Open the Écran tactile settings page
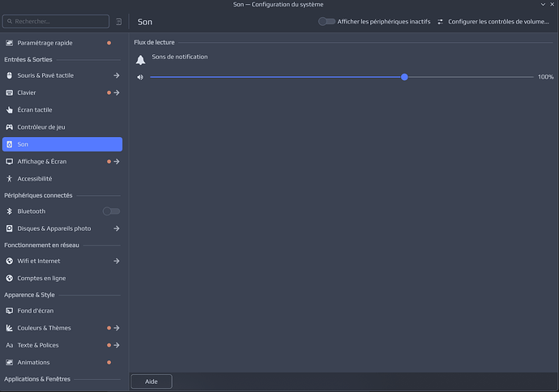Viewport: 559px width, 392px height. click(x=62, y=110)
